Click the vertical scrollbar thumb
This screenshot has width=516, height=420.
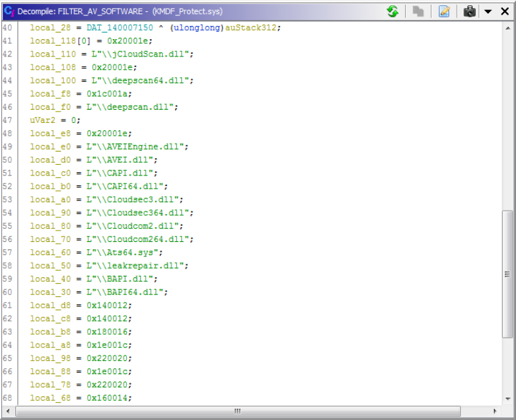pos(507,274)
